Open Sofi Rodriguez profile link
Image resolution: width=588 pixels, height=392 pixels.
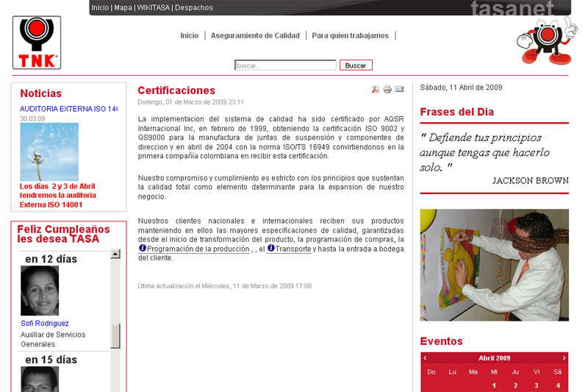tap(45, 324)
